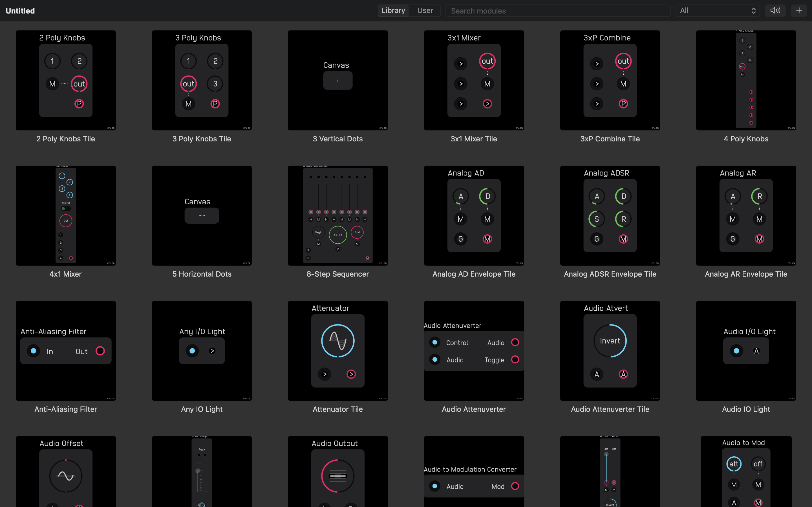Open the Anti-Aliasing Filter module
This screenshot has width=812, height=507.
point(65,350)
